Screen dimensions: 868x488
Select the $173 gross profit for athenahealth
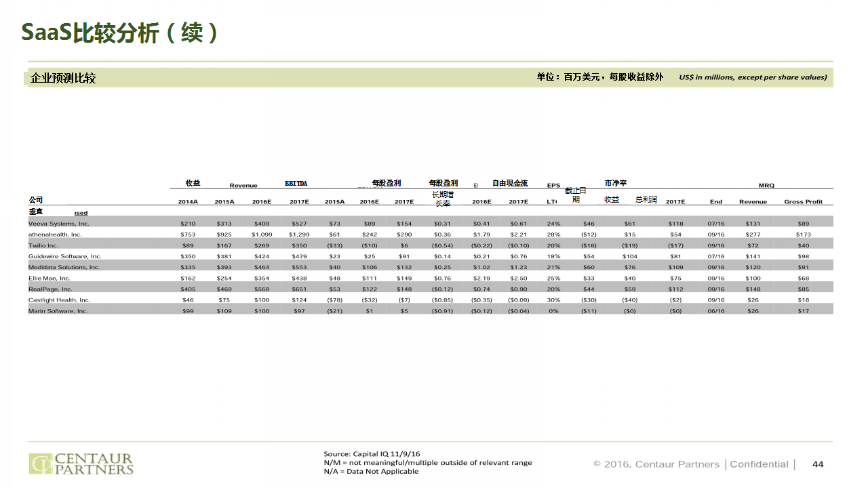pyautogui.click(x=804, y=234)
